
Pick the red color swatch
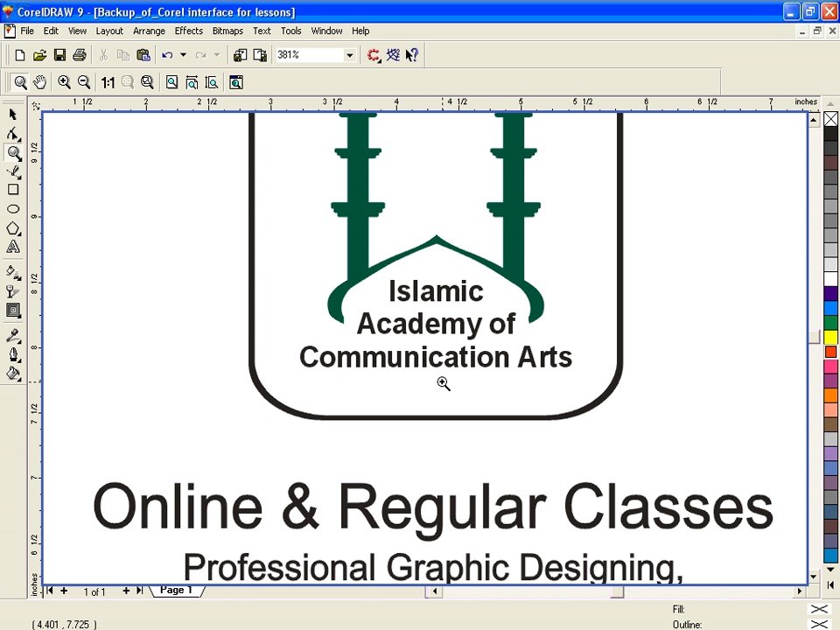[x=831, y=352]
